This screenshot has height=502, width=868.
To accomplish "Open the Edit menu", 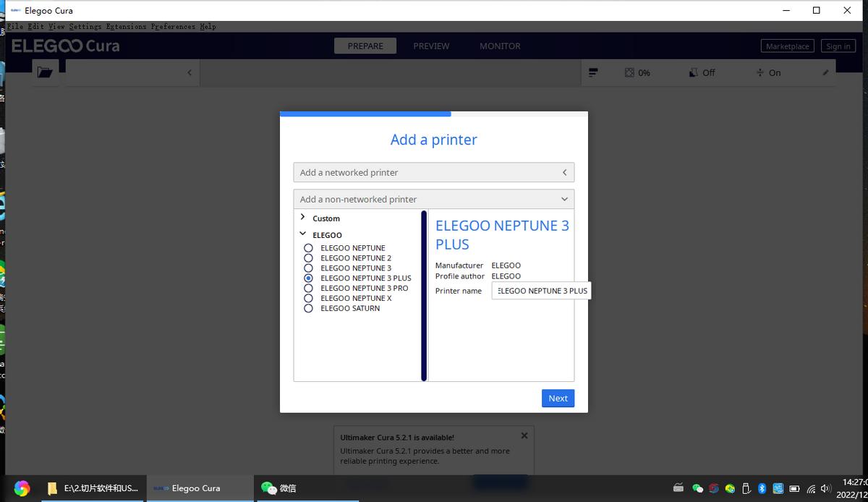I will 36,27.
